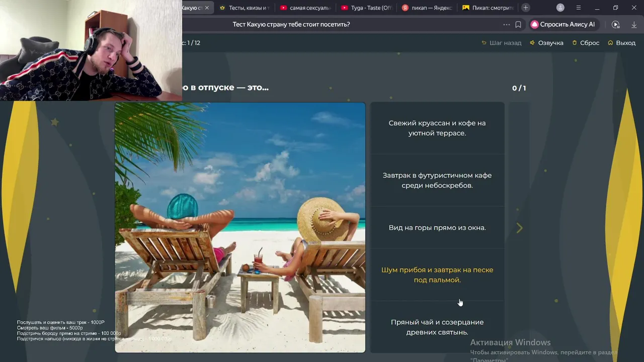Select answer 'Завтрак в футуристичном кафе'

(x=437, y=180)
